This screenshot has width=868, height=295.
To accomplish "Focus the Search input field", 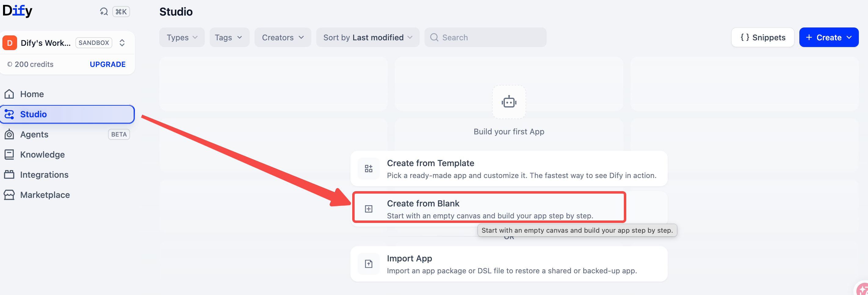I will click(x=485, y=38).
